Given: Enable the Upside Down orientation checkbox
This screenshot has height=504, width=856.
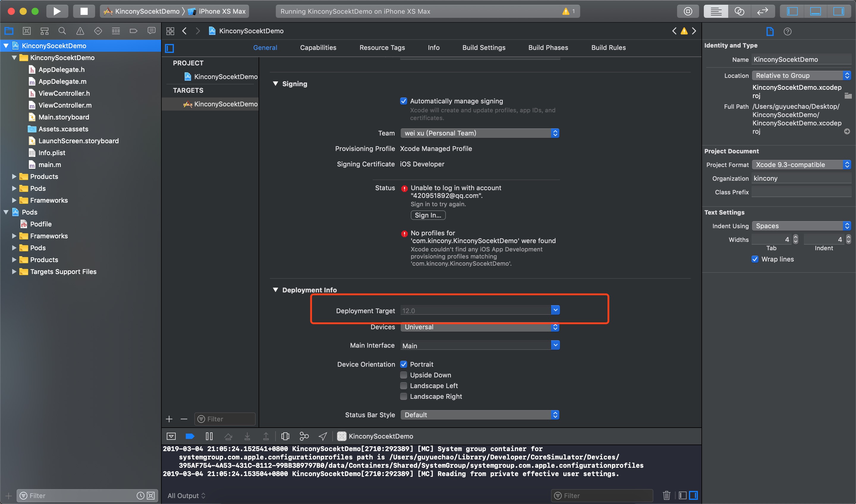Looking at the screenshot, I should 404,375.
